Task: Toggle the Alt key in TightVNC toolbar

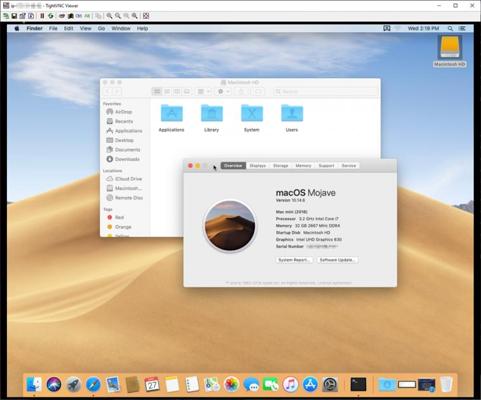Action: (x=87, y=16)
